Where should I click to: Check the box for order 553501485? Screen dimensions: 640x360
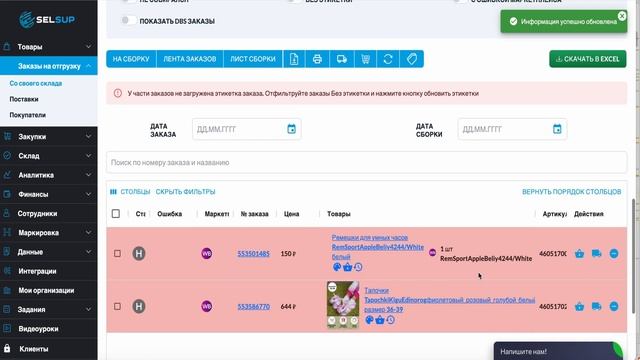pyautogui.click(x=117, y=253)
